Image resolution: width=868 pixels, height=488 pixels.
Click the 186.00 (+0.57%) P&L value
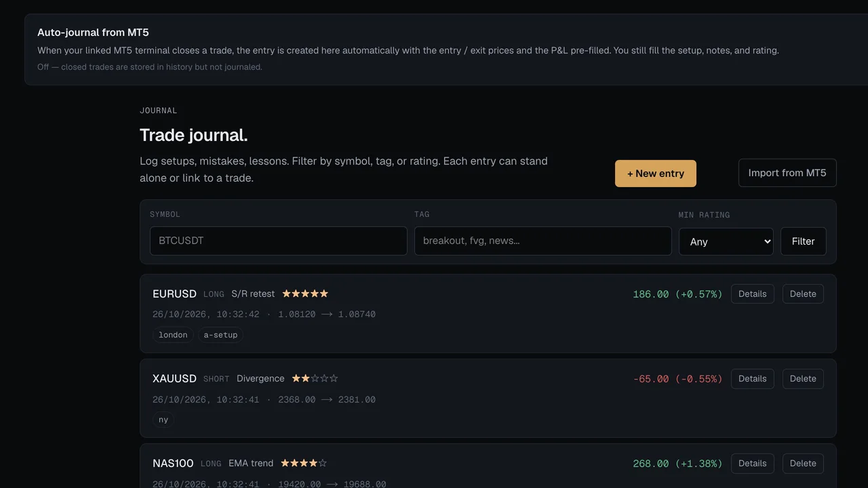click(677, 294)
